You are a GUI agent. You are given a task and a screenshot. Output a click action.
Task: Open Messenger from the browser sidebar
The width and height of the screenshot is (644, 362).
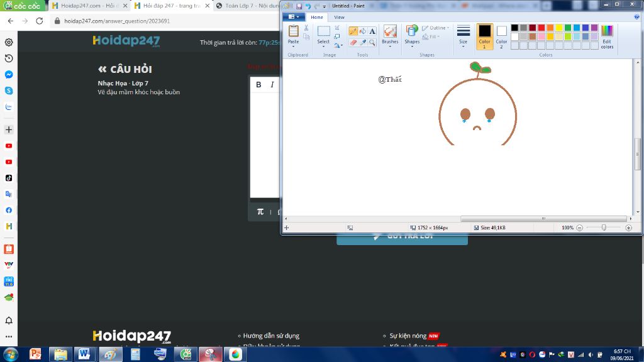(9, 75)
